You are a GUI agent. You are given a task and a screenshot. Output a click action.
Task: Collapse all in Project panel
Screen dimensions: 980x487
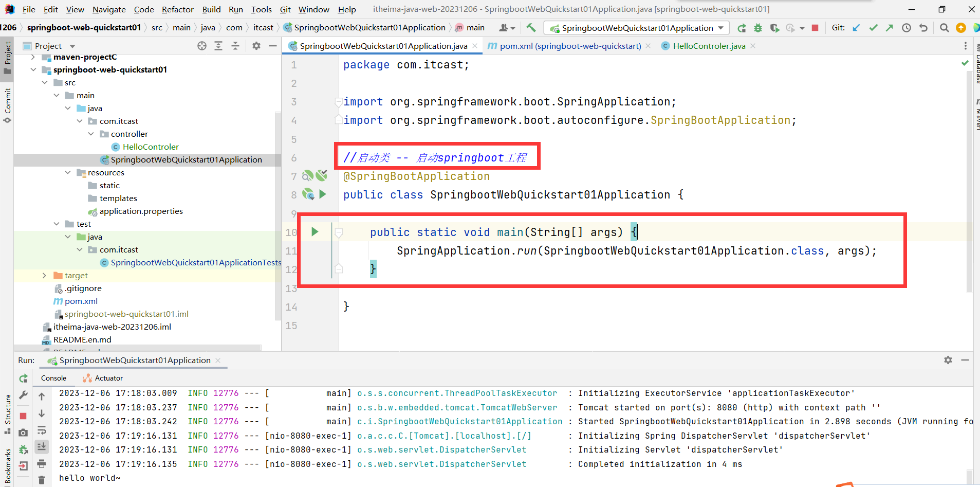click(x=235, y=46)
